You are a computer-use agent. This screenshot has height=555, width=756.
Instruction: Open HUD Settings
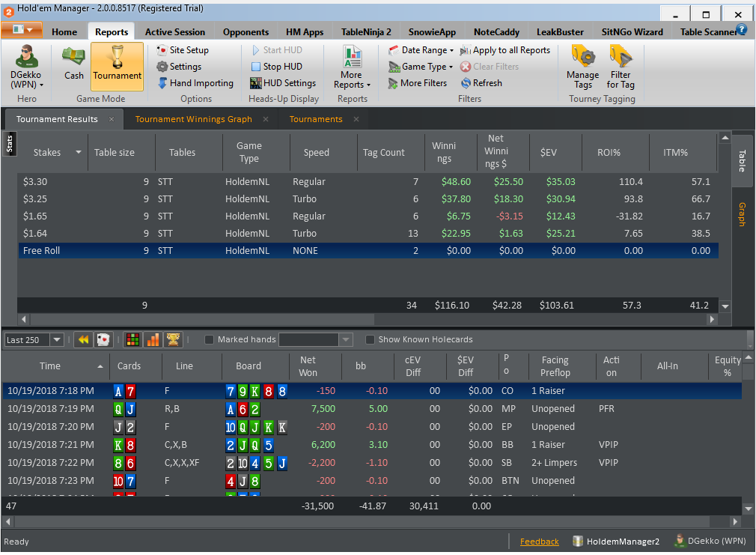(x=283, y=83)
